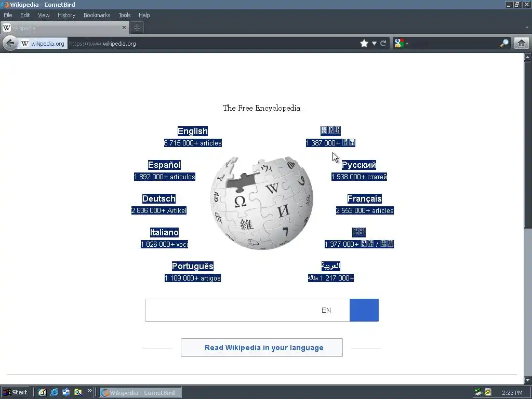This screenshot has width=532, height=399.
Task: Click the 2:23 PM clock
Action: click(x=512, y=393)
